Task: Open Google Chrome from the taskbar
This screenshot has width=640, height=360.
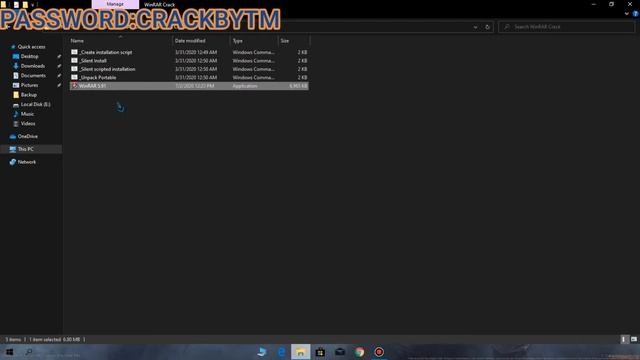Action: click(x=360, y=352)
